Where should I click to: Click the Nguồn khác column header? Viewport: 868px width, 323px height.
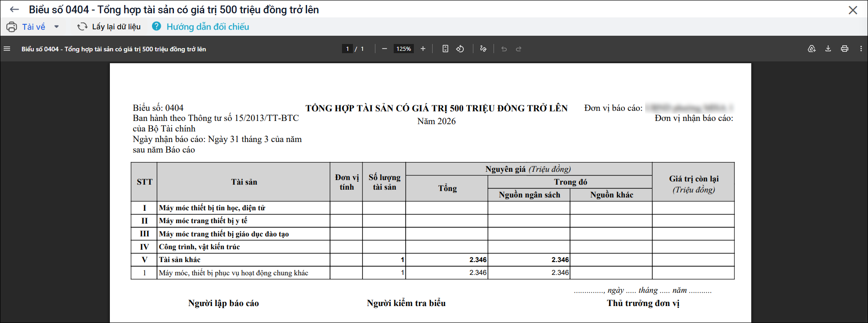tap(612, 195)
